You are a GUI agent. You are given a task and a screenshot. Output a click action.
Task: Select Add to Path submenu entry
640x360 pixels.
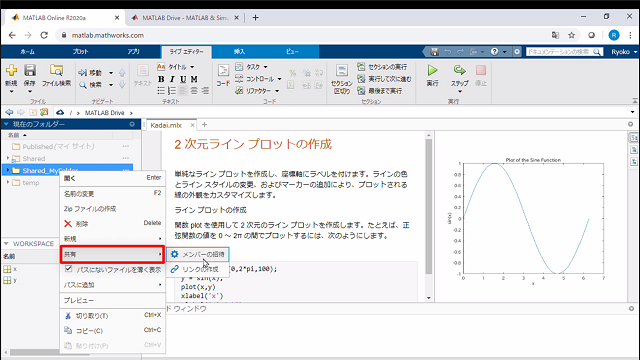pos(112,284)
